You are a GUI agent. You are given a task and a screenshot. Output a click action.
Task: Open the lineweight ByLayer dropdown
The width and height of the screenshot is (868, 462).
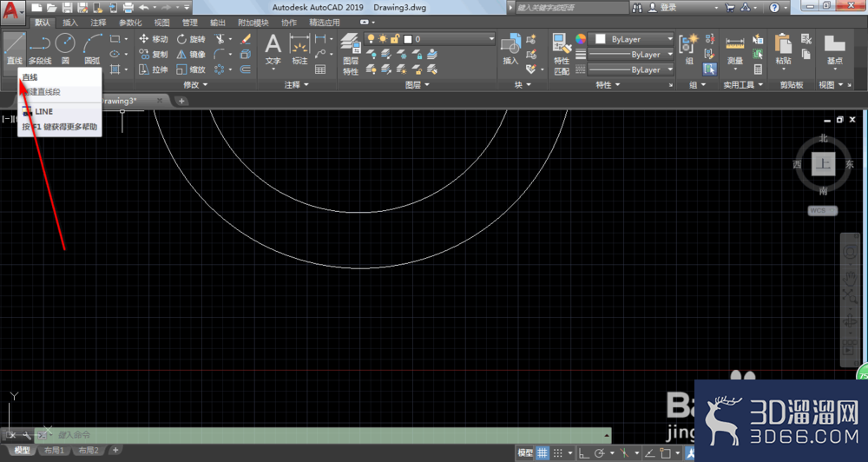(x=631, y=55)
